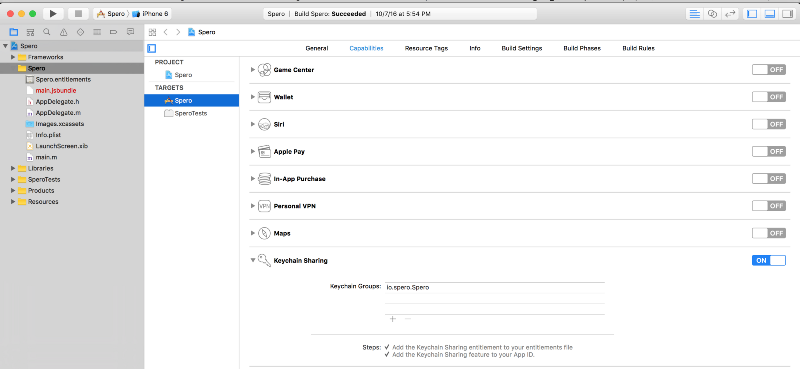Collapse the Keychain Sharing section
This screenshot has width=800, height=369.
253,260
